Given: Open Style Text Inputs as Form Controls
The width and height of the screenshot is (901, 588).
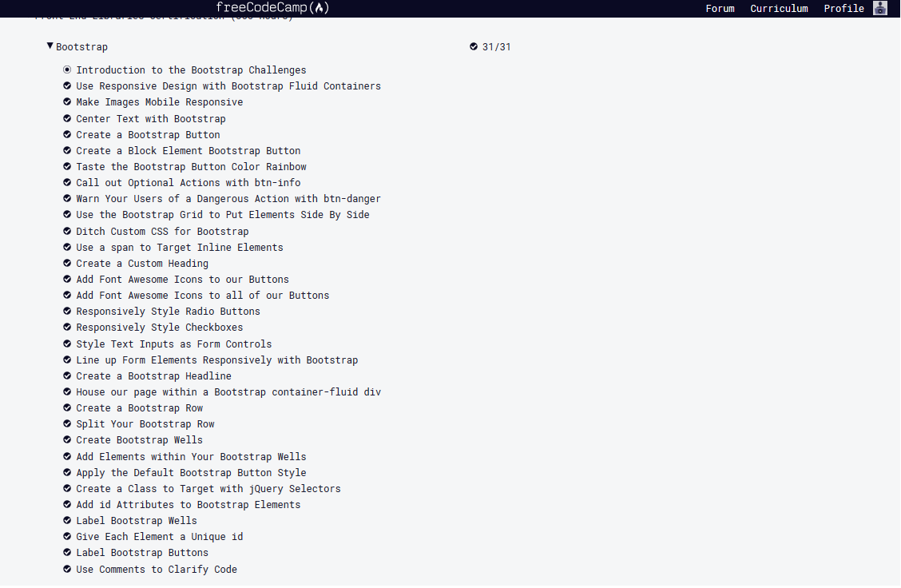Looking at the screenshot, I should 173,344.
